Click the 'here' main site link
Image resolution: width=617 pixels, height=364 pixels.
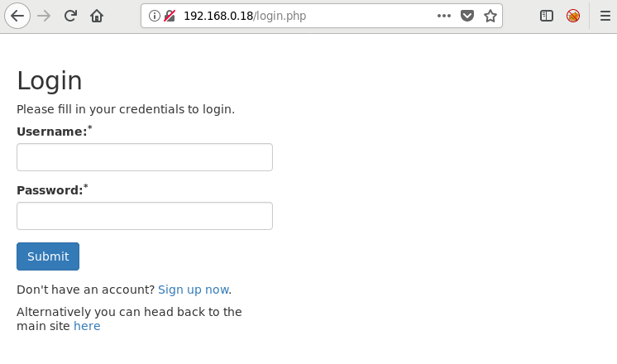click(87, 326)
